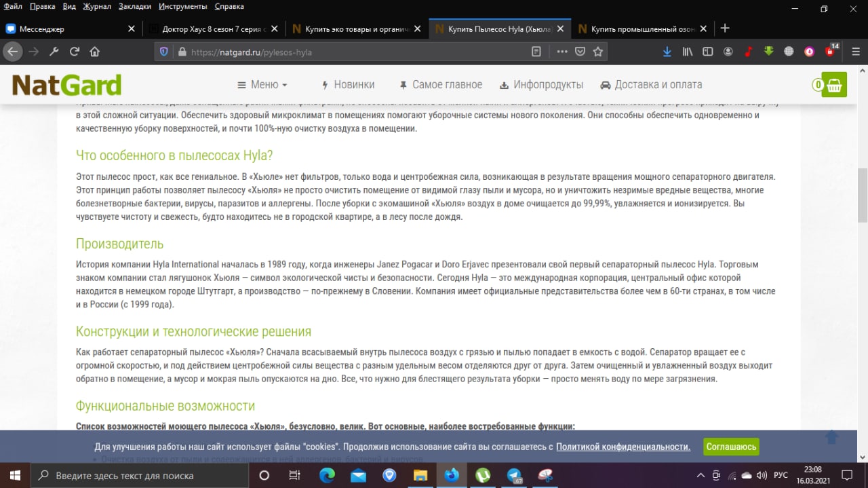Click the globe extension icon
Screen dimensions: 868x488
789,52
